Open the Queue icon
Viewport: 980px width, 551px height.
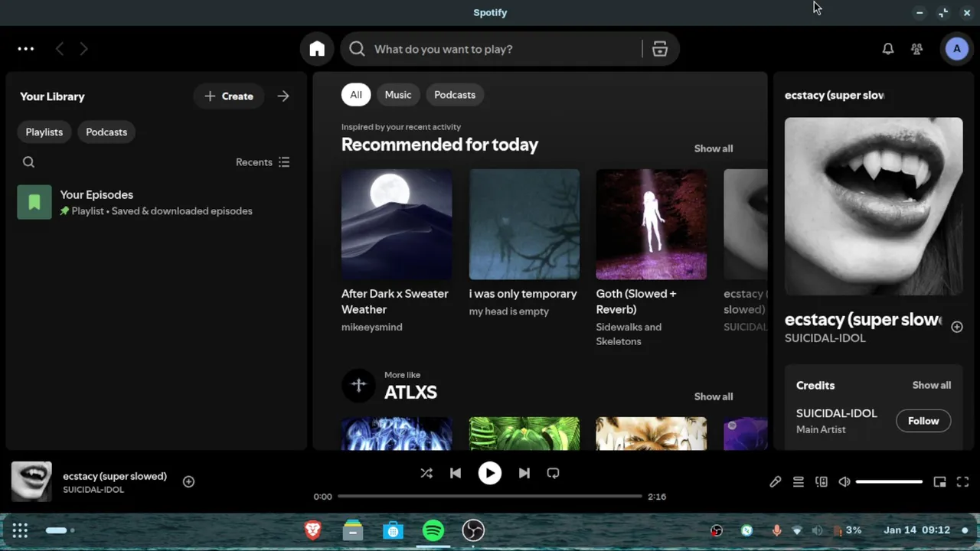point(799,481)
